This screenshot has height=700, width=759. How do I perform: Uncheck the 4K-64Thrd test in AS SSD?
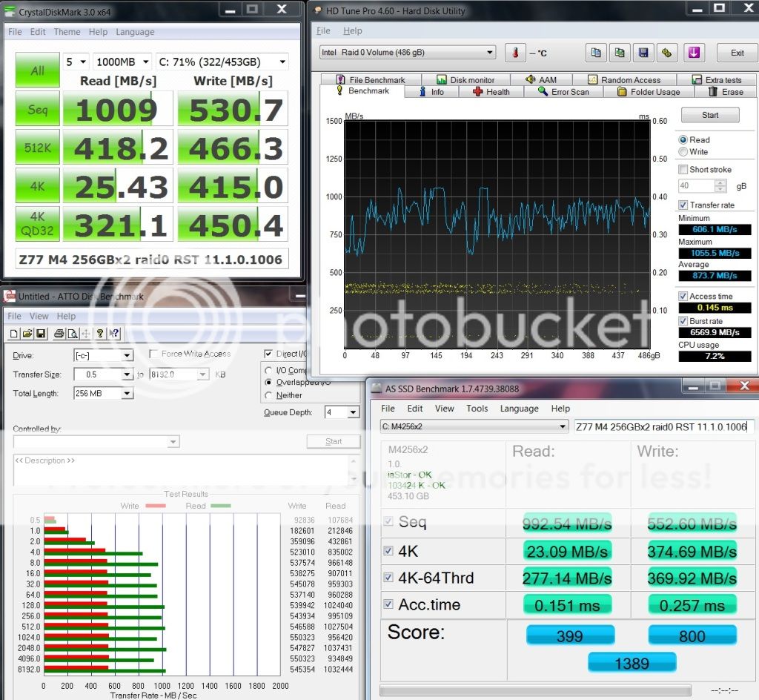[x=389, y=578]
